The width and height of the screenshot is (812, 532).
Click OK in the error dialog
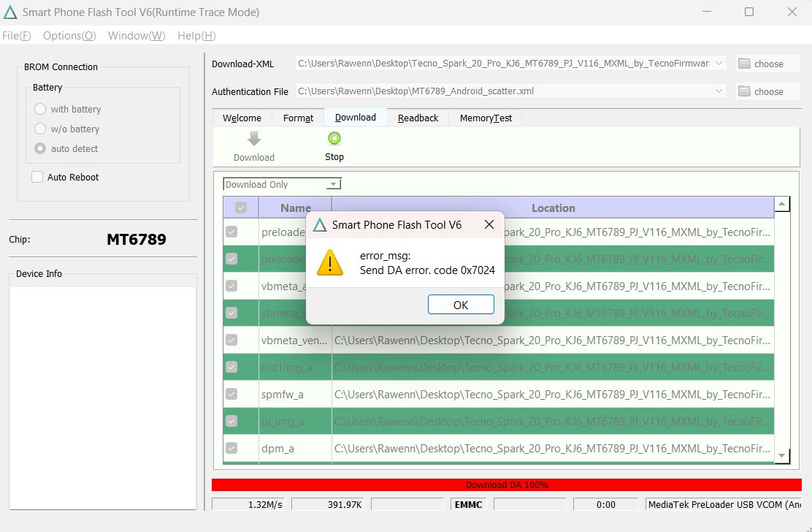[461, 305]
